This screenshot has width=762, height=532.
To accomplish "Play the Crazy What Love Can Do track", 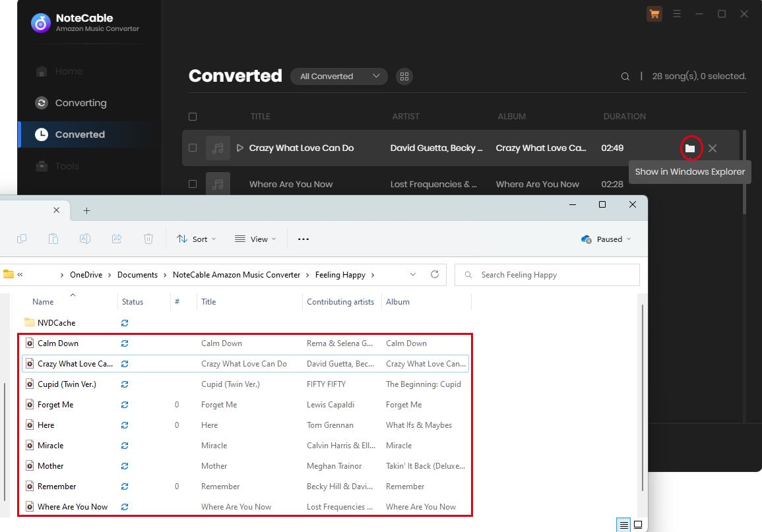I will tap(239, 148).
